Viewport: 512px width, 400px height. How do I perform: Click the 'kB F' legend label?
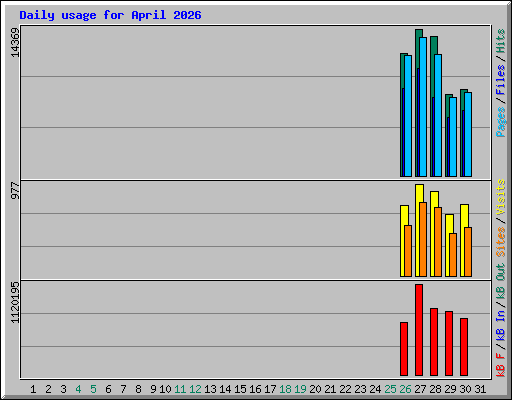click(x=500, y=365)
